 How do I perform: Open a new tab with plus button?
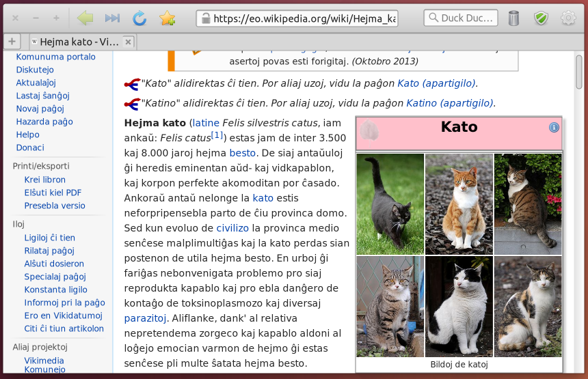(x=12, y=41)
